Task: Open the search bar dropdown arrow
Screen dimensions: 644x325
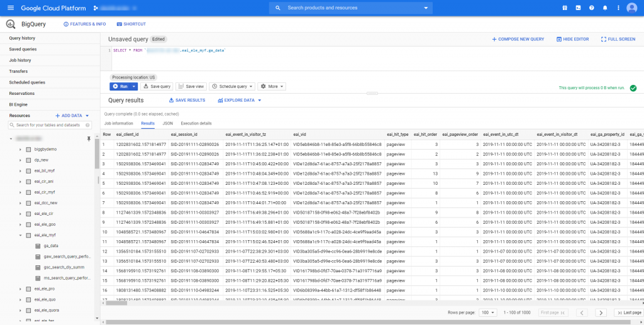Action: [x=426, y=8]
